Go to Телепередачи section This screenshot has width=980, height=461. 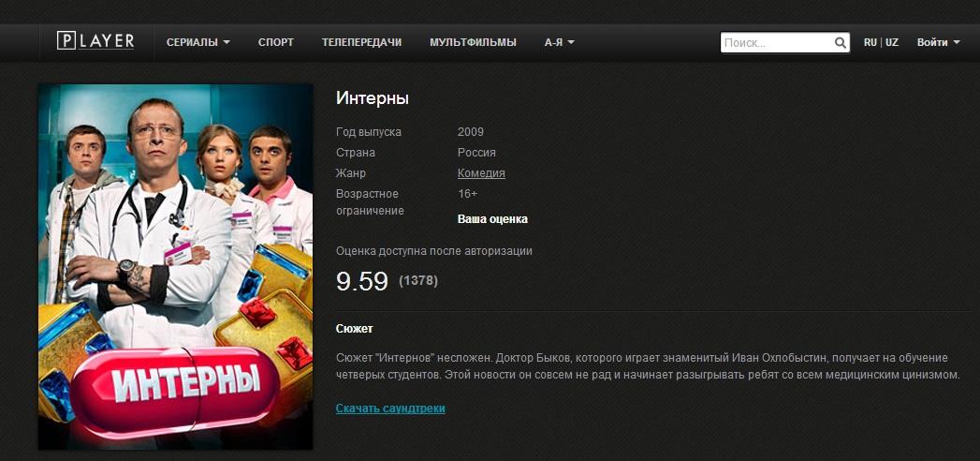tap(361, 42)
